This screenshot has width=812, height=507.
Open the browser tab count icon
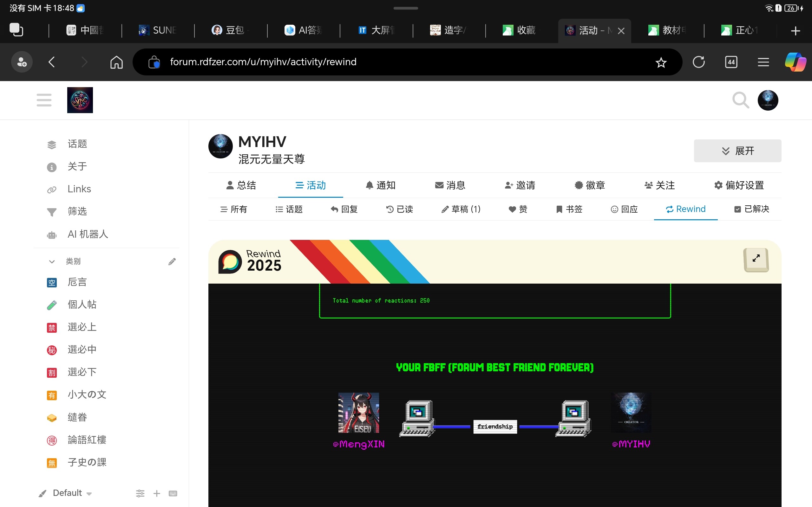pyautogui.click(x=731, y=62)
